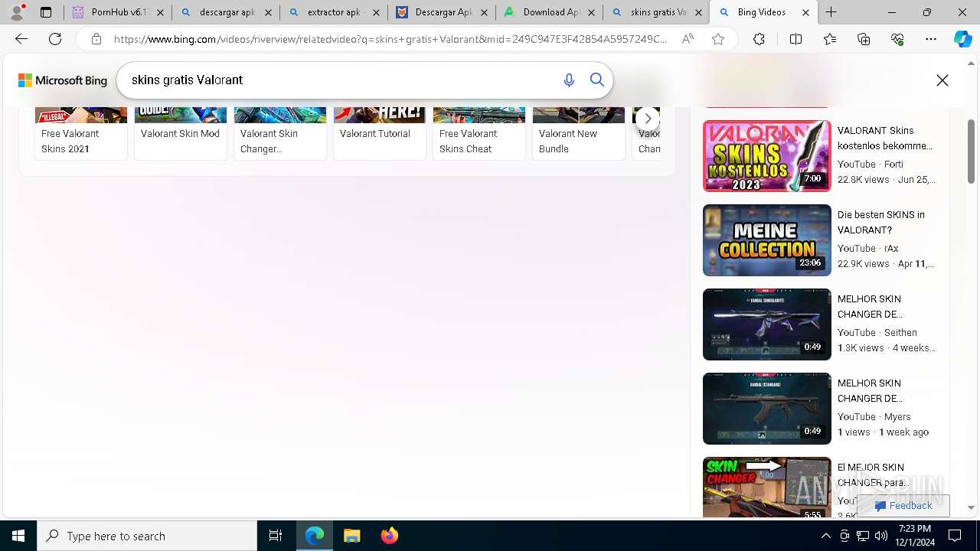Image resolution: width=980 pixels, height=551 pixels.
Task: Play Meine Collection video thumbnail
Action: (x=766, y=240)
